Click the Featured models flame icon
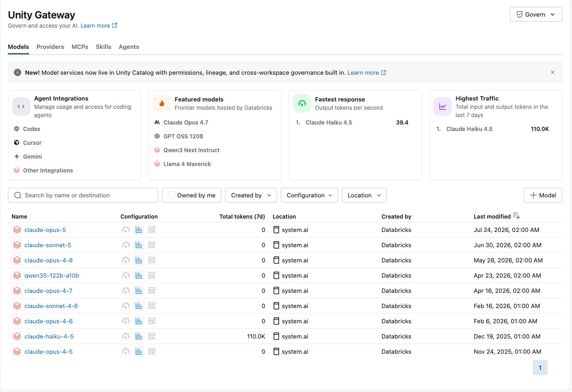Viewport: 572px width, 392px height. coord(161,103)
